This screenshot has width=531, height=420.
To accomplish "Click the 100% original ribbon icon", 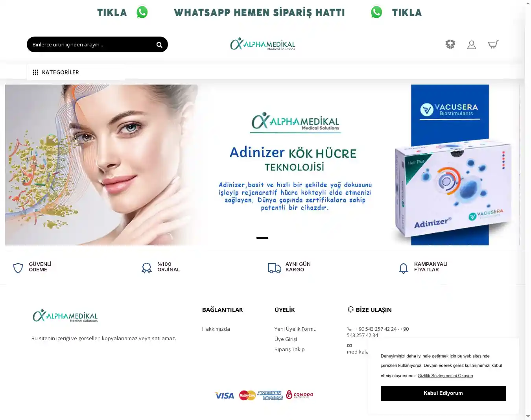I will click(x=147, y=268).
